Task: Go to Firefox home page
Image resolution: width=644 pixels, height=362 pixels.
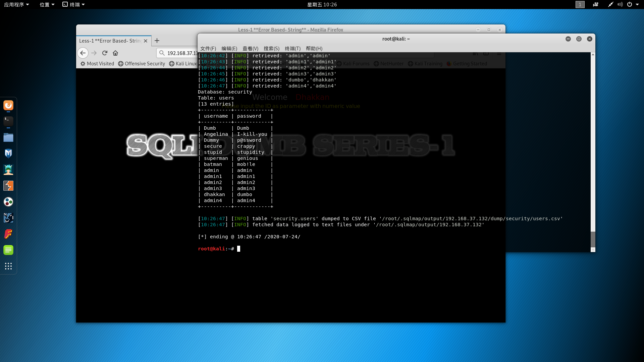Action: tap(115, 53)
